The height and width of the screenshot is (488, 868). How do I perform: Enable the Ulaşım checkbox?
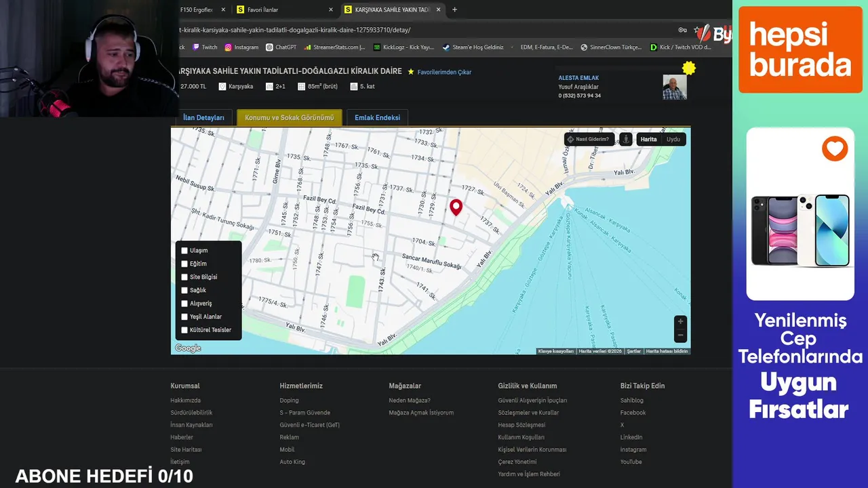coord(184,251)
